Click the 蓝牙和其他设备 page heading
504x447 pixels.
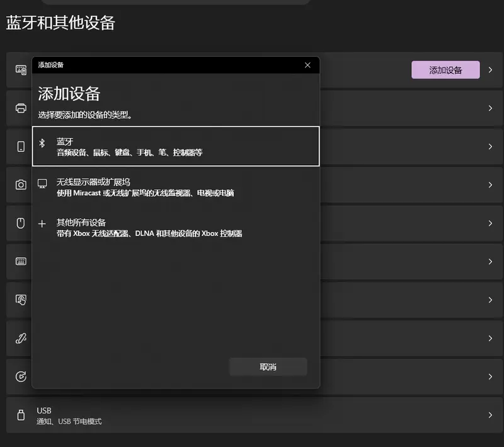click(x=60, y=23)
